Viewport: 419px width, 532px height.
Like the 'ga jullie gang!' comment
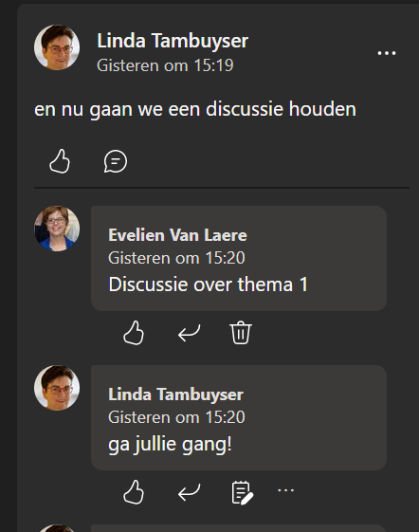pos(134,492)
